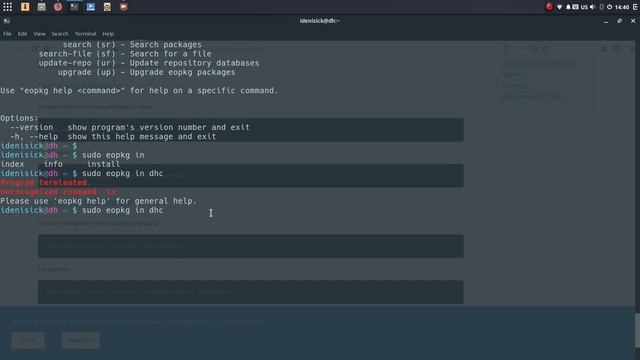Click the keyboard tray icon
640x360 pixels.
[575, 7]
